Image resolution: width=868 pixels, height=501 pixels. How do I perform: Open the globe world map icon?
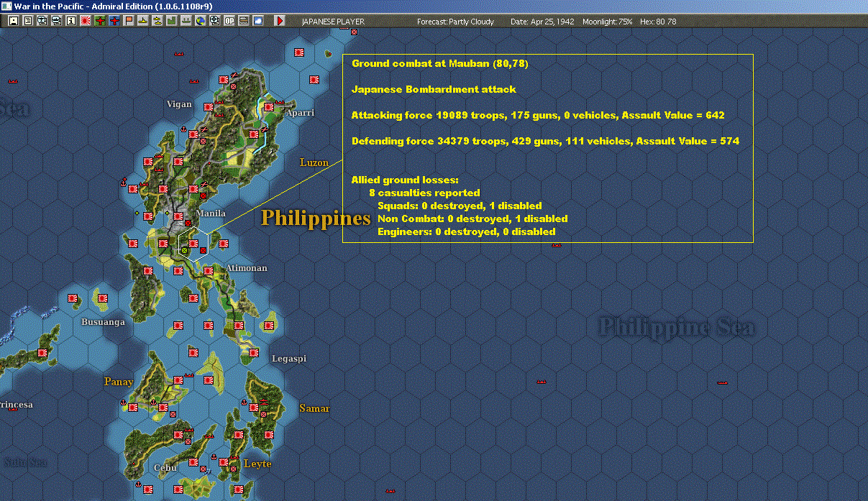[200, 21]
